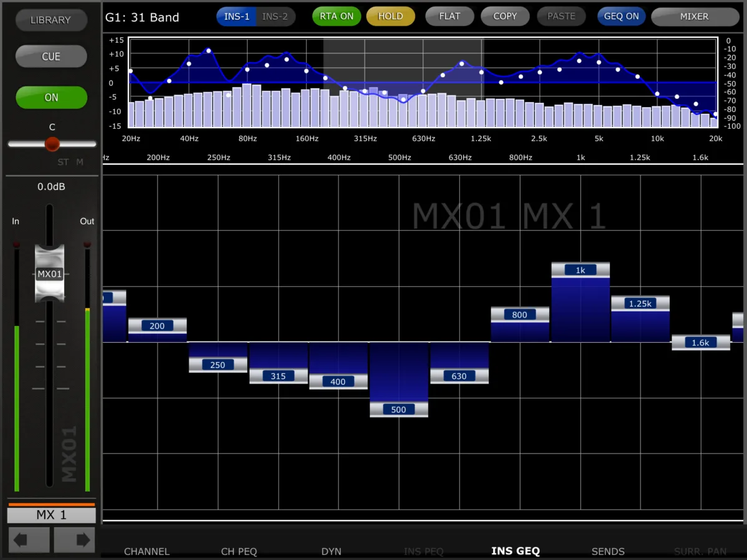Click the pan slider knob
Screen dimensions: 747x560
52,144
